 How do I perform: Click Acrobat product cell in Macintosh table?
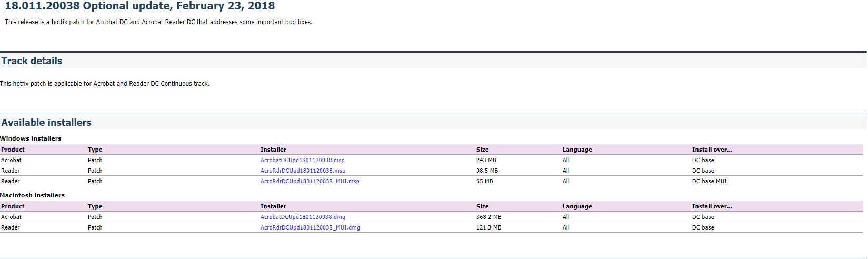11,217
